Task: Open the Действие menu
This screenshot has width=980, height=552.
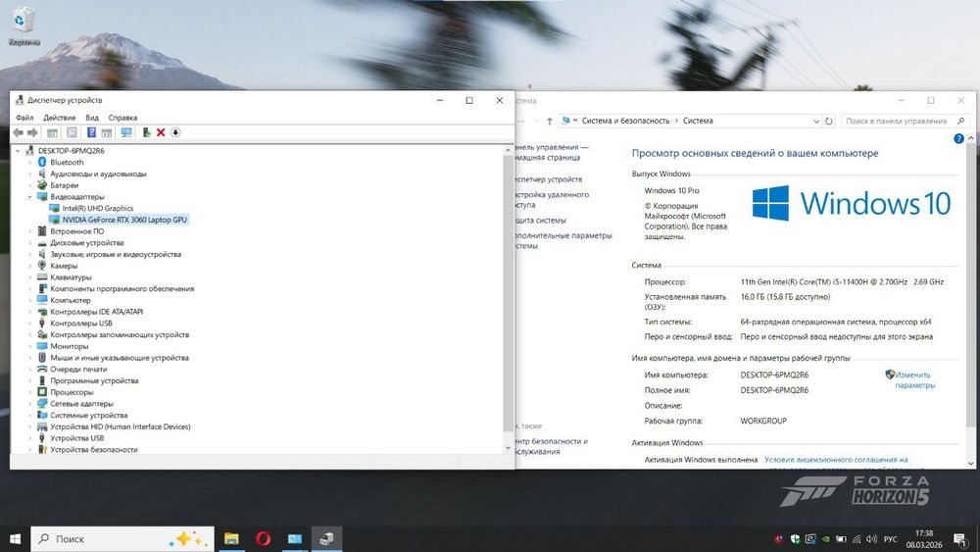Action: point(60,118)
